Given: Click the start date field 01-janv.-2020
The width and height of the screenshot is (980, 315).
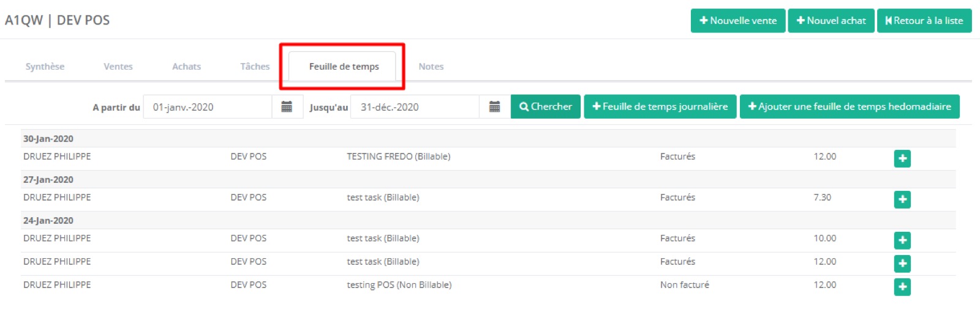Looking at the screenshot, I should click(x=208, y=107).
